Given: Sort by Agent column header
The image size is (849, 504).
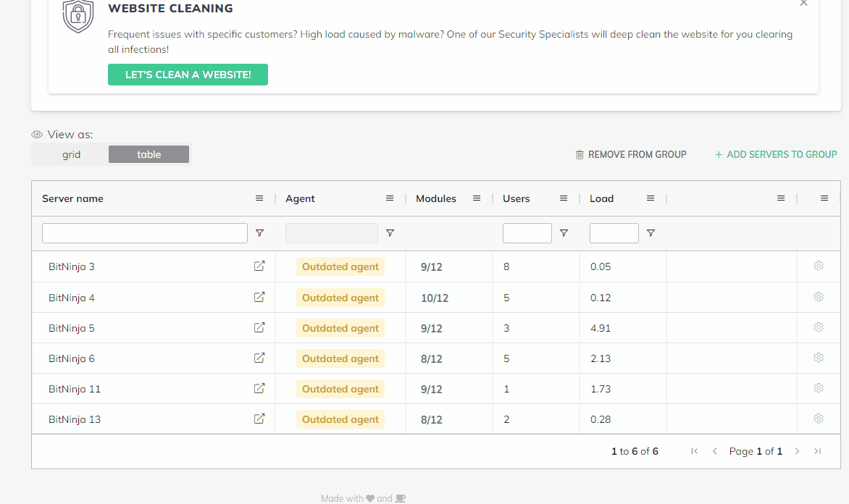Looking at the screenshot, I should [x=300, y=198].
